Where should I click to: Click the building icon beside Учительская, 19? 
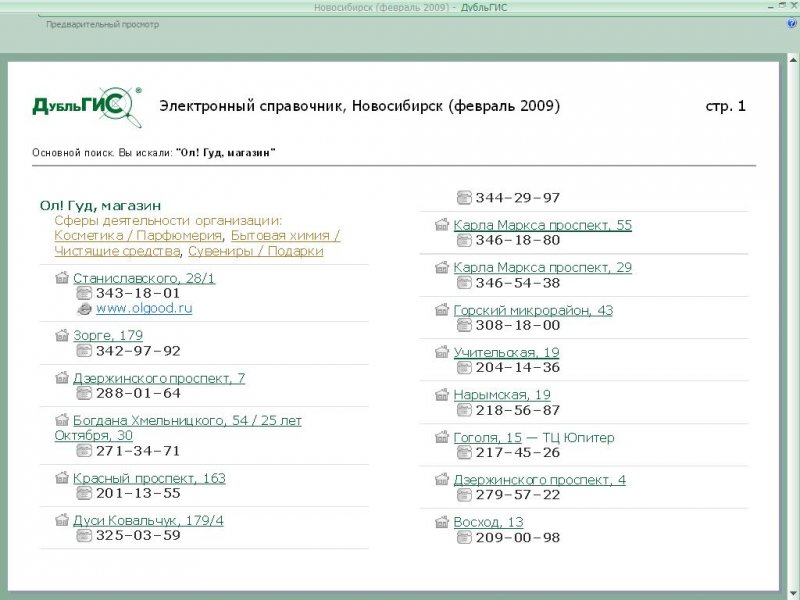[x=442, y=352]
